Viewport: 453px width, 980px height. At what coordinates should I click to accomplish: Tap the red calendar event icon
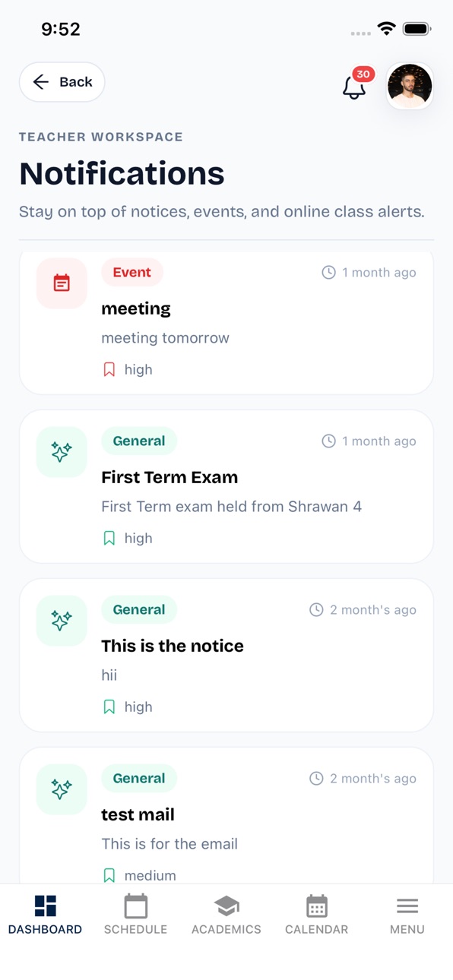62,283
